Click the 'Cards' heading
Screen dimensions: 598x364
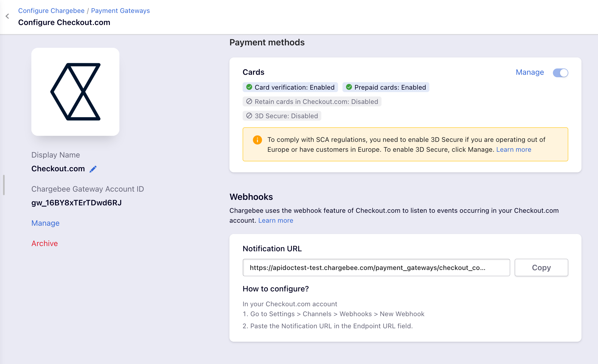[253, 72]
